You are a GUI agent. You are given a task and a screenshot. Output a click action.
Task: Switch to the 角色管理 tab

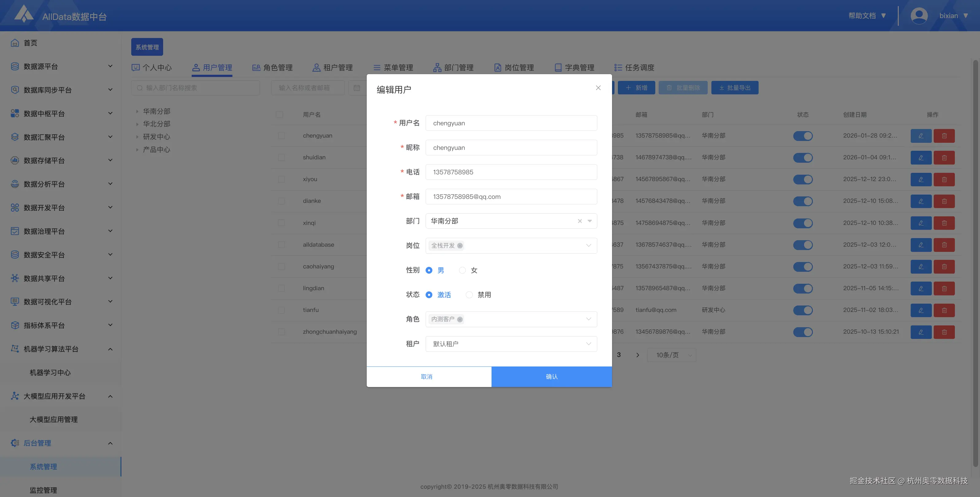272,68
